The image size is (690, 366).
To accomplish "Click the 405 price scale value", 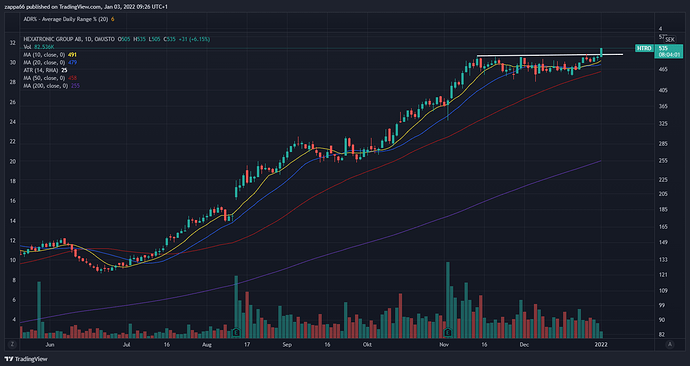I will [x=663, y=90].
